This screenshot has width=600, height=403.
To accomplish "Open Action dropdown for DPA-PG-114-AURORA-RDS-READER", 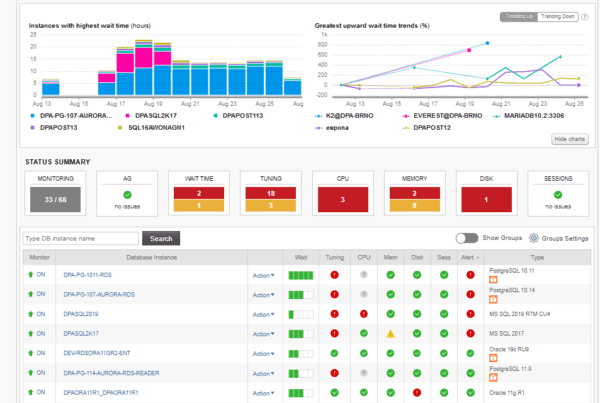I will pyautogui.click(x=263, y=374).
